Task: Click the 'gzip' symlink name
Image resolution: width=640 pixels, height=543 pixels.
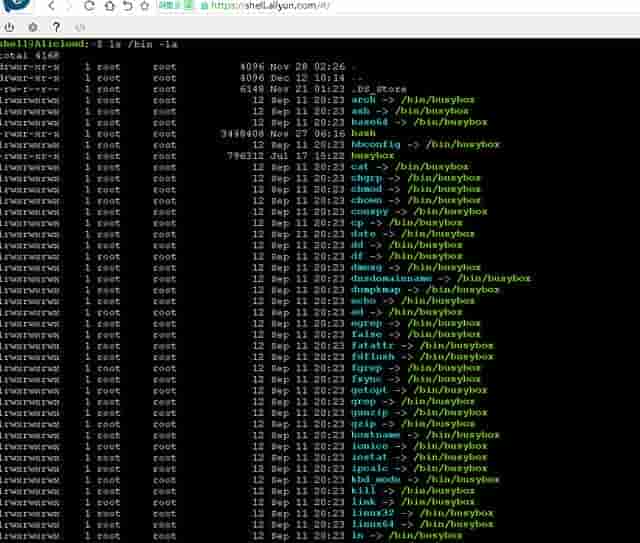Action: [363, 424]
